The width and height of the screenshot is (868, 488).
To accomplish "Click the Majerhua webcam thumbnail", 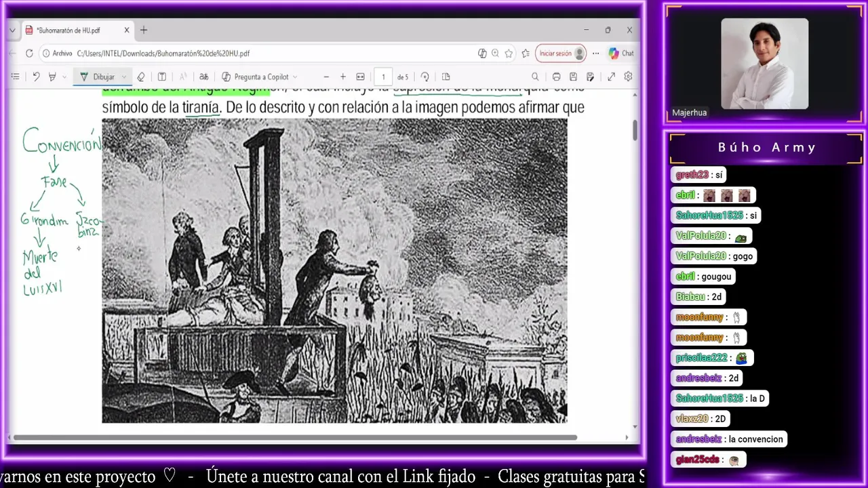I will pos(764,63).
